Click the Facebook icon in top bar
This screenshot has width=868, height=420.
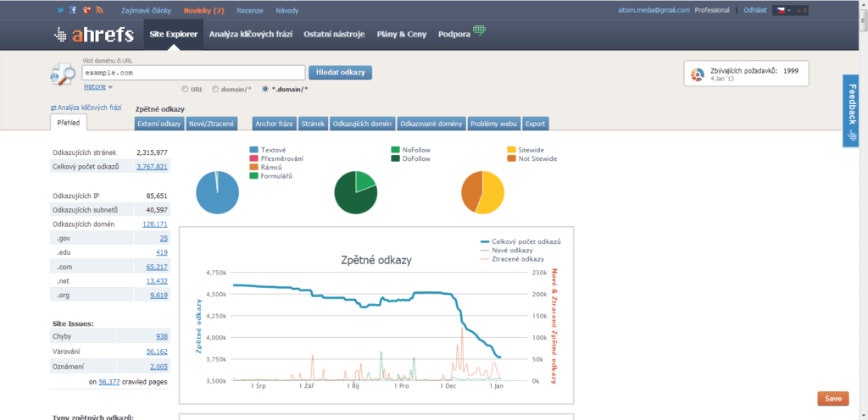point(73,10)
